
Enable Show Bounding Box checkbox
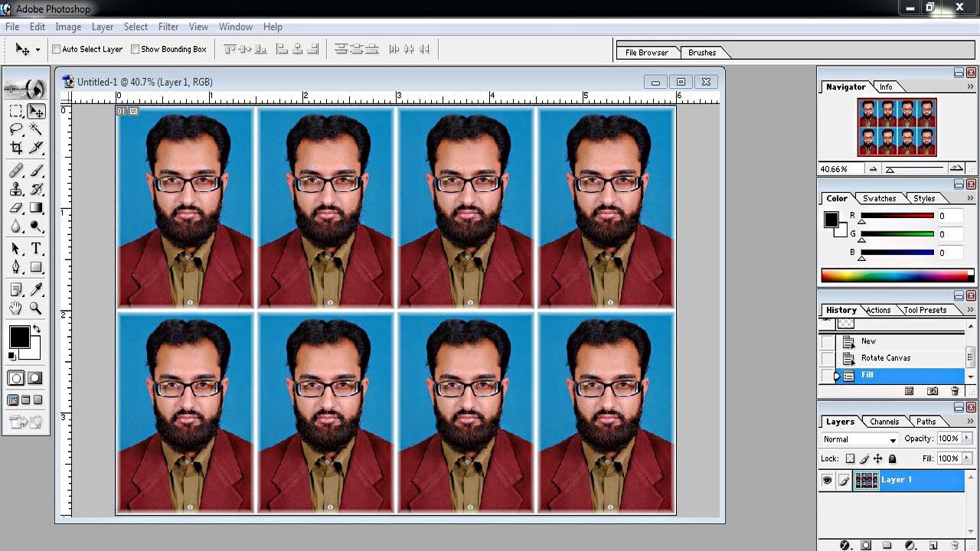coord(136,49)
